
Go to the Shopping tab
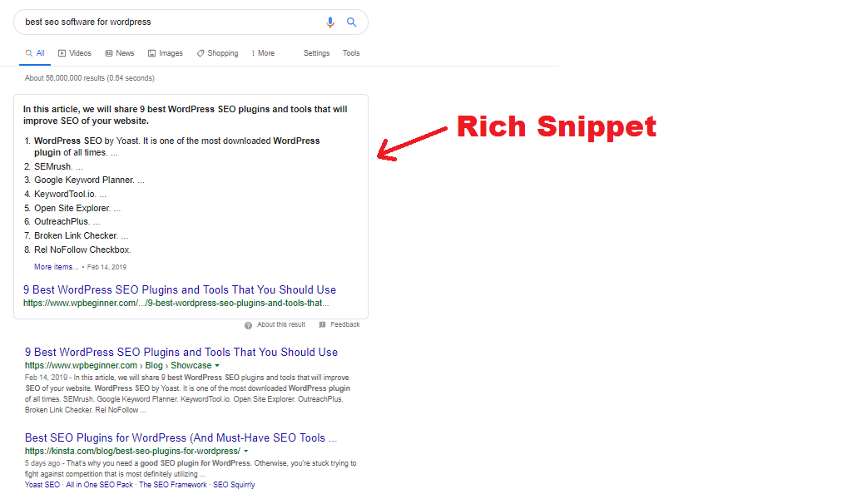tap(217, 53)
